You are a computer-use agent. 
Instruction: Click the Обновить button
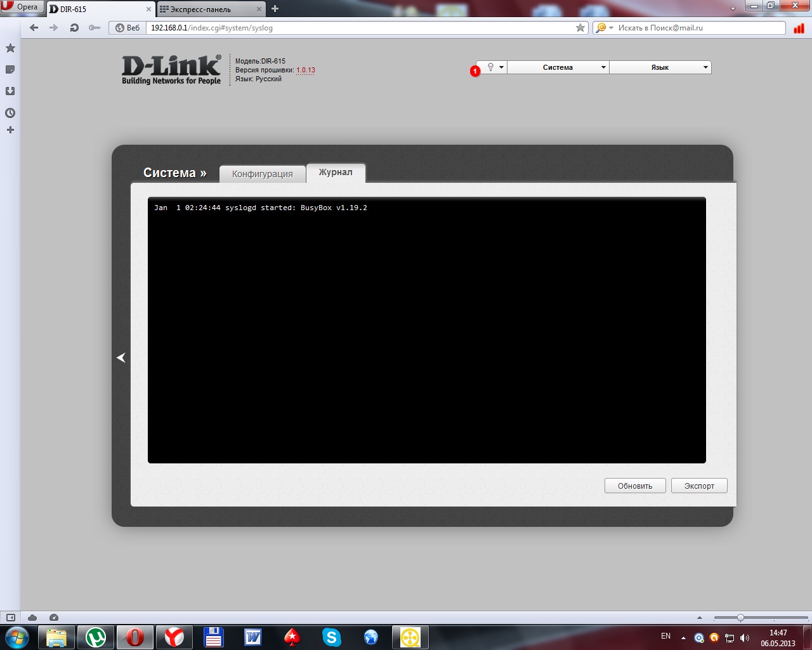[x=635, y=486]
